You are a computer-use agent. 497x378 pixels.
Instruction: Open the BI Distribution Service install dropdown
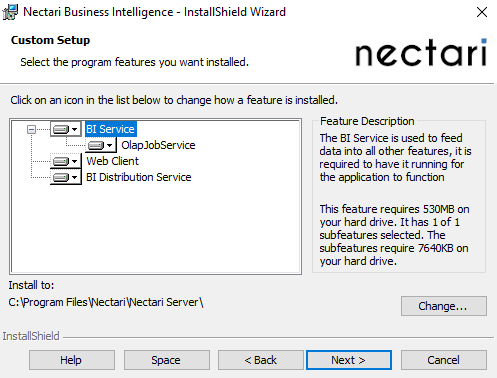66,177
